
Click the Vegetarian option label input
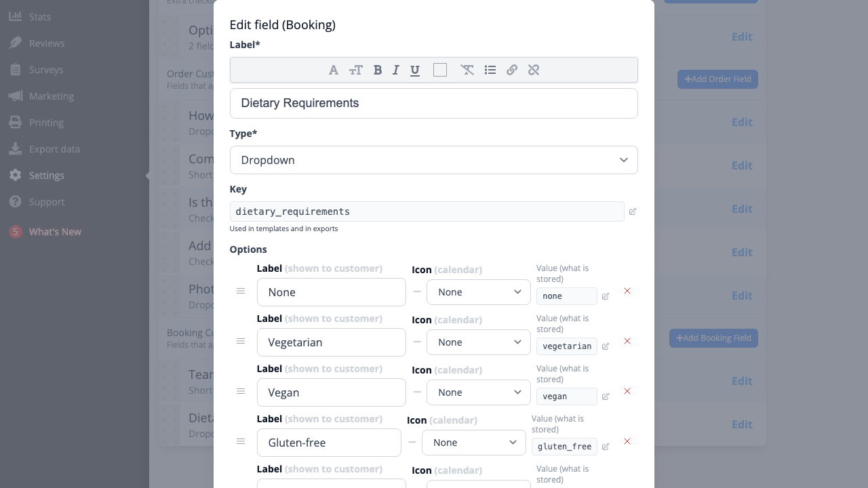click(332, 342)
